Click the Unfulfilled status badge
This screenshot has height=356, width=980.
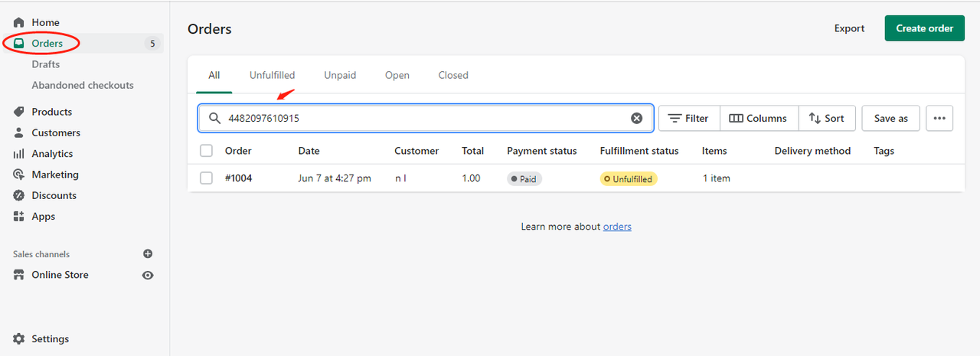click(629, 179)
